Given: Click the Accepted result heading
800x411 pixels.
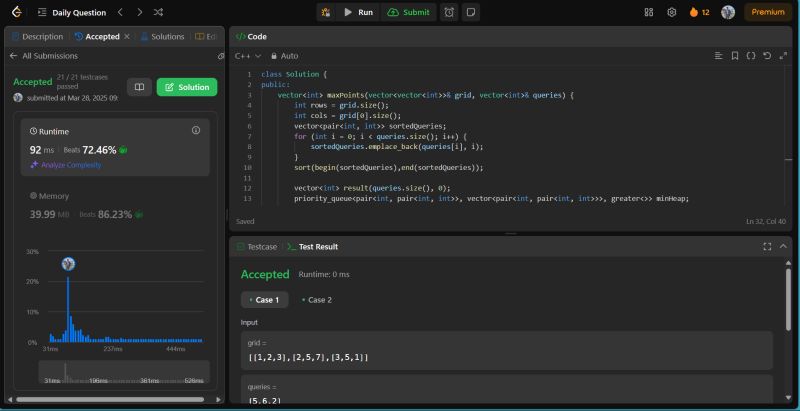Looking at the screenshot, I should (265, 274).
